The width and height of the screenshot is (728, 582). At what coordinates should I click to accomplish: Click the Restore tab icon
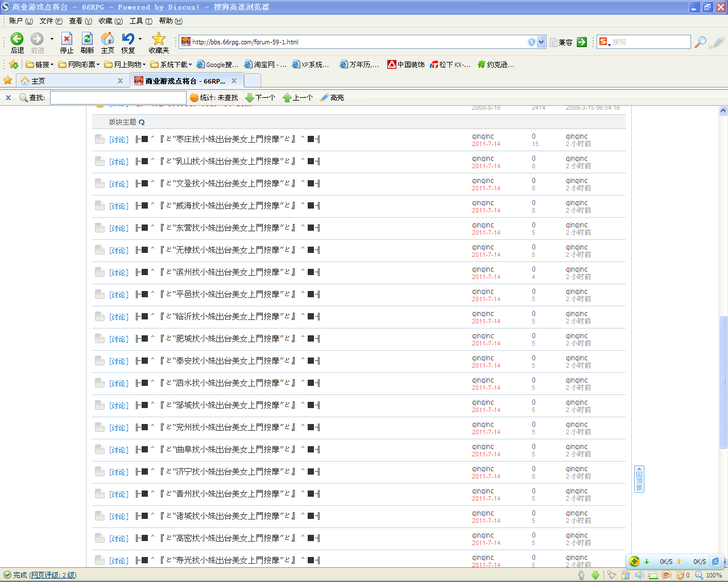[129, 39]
